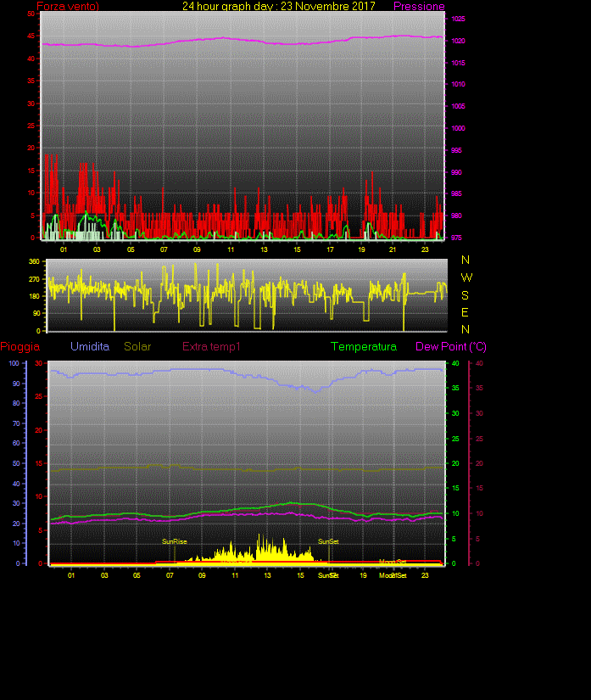Click the '990' pressure axis value
This screenshot has width=591, height=700.
click(456, 172)
